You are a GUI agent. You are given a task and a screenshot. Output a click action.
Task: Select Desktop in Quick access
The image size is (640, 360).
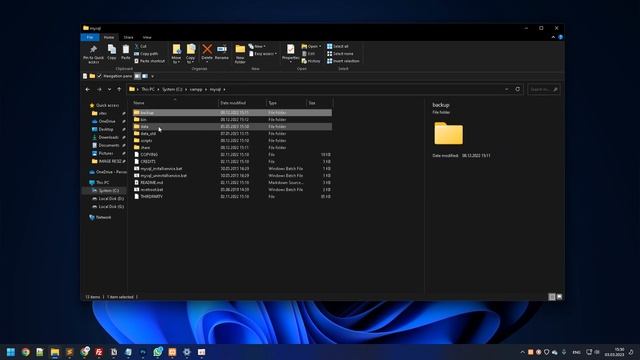coord(103,129)
